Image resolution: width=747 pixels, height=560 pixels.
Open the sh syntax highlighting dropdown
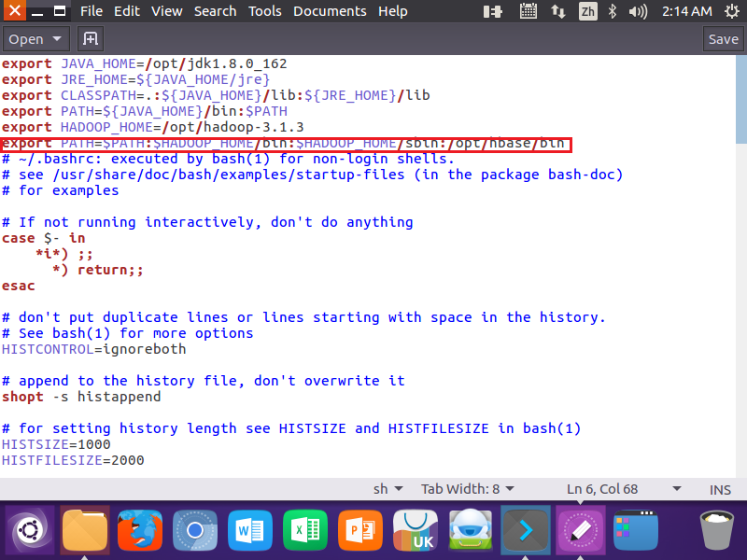coord(388,489)
